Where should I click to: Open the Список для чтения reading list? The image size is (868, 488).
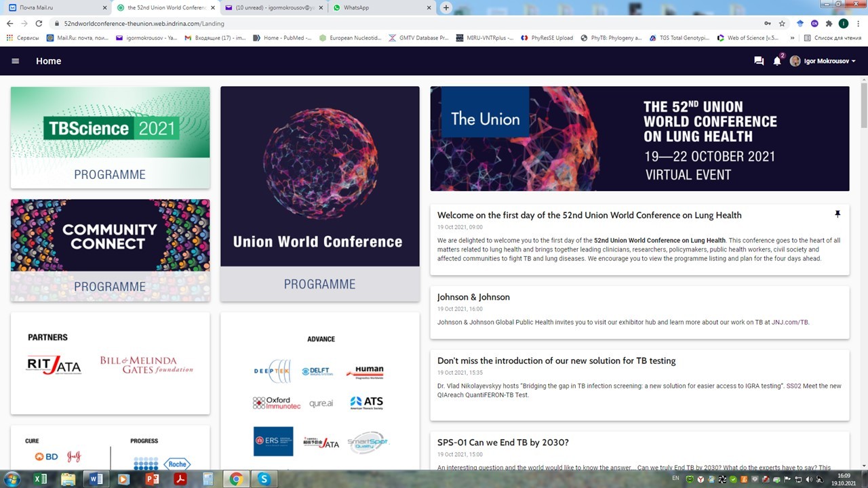832,38
